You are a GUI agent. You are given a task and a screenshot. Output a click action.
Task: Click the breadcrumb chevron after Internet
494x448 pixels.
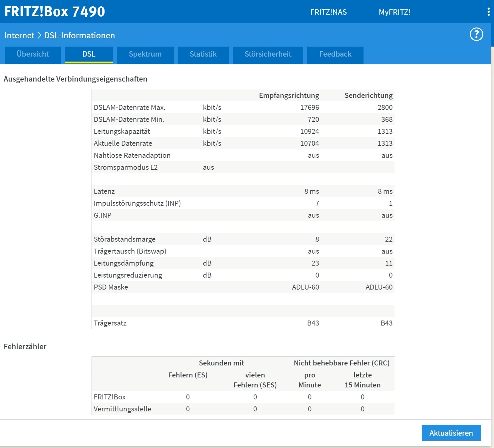pos(39,35)
